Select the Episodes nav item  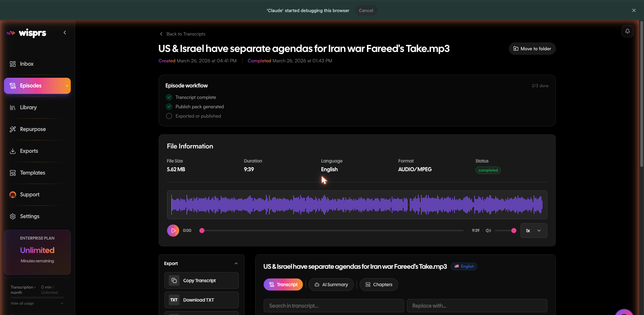(x=37, y=85)
